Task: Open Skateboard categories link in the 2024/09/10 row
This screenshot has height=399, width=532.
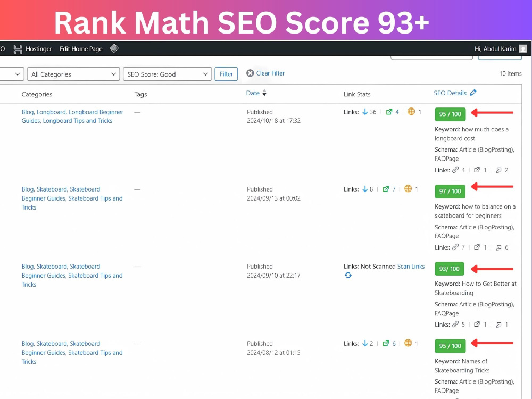Action: 51,267
